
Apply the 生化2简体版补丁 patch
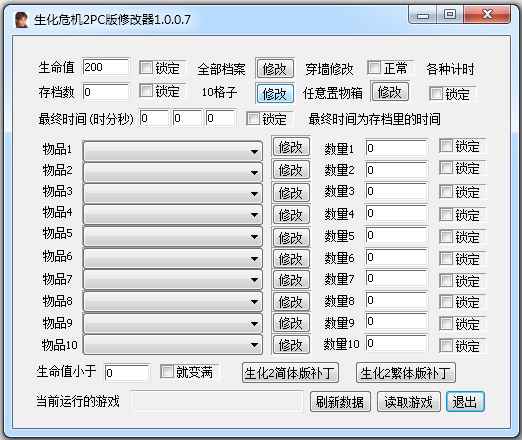290,373
